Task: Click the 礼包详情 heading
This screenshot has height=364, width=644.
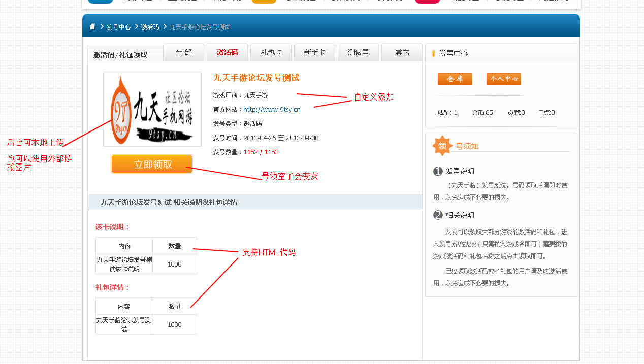Action: tap(113, 287)
